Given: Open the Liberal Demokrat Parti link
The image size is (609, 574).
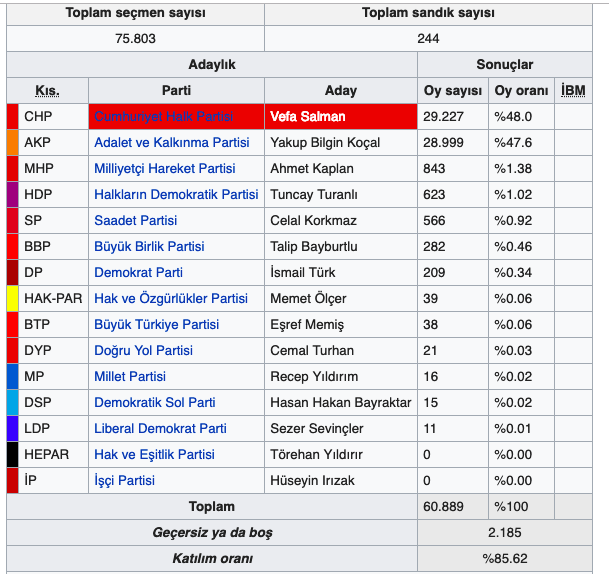Looking at the screenshot, I should pos(160,428).
